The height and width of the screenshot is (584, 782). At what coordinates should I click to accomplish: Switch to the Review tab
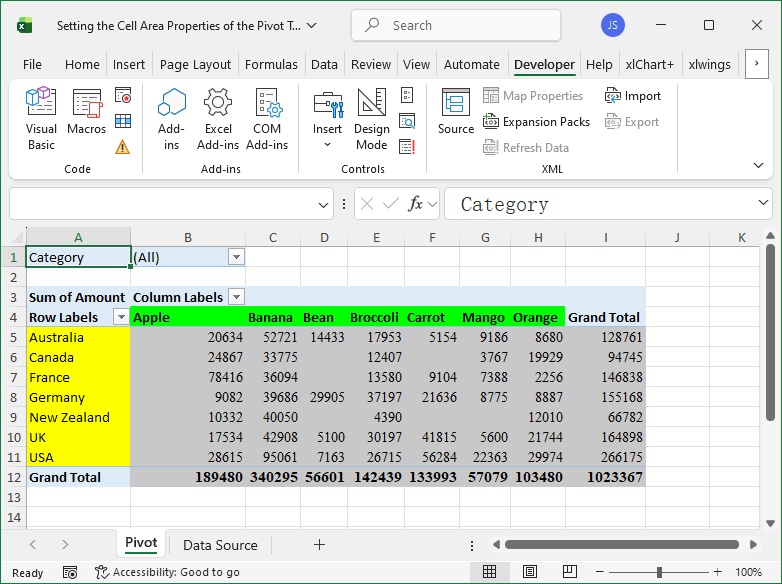pos(371,64)
